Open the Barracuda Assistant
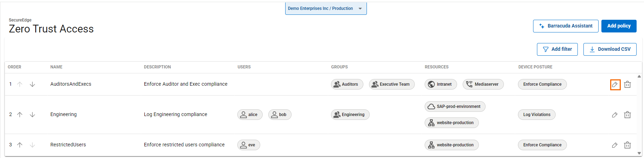Image resolution: width=644 pixels, height=158 pixels. (565, 26)
